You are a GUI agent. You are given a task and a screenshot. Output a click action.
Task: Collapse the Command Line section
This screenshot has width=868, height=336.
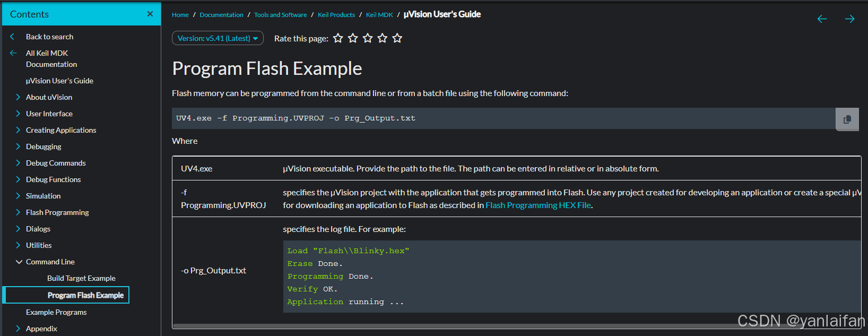pyautogui.click(x=19, y=262)
